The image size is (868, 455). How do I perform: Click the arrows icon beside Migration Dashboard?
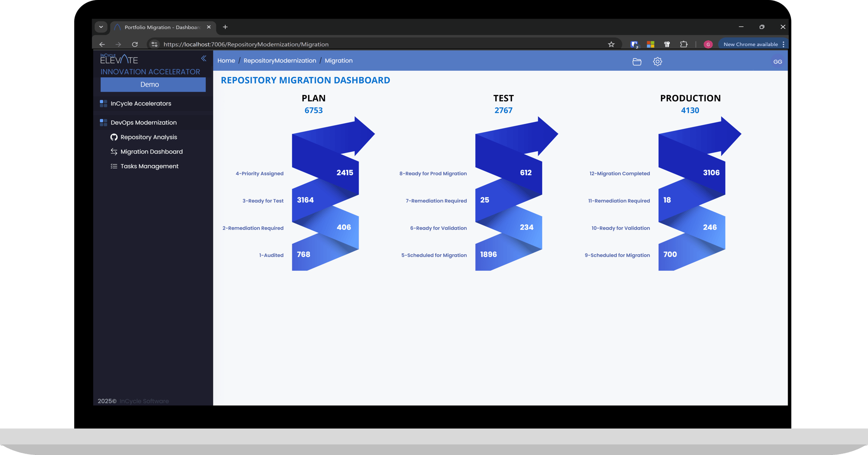pyautogui.click(x=114, y=152)
